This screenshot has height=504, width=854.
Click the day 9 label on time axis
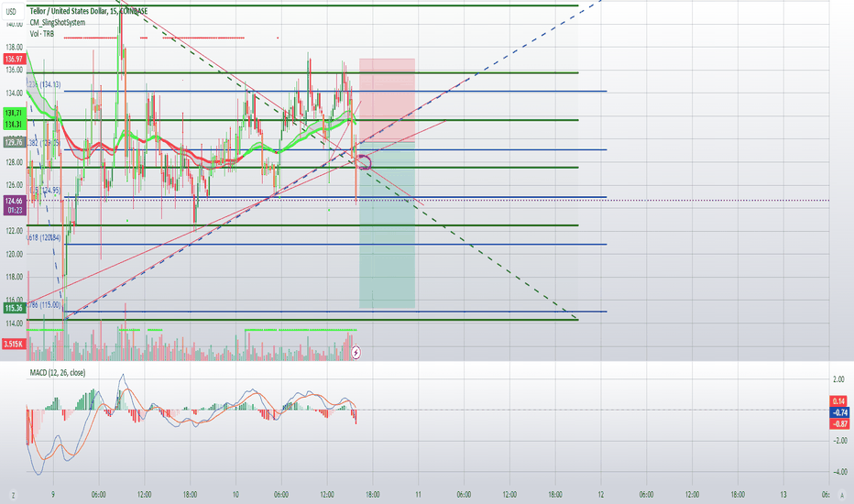tap(53, 495)
